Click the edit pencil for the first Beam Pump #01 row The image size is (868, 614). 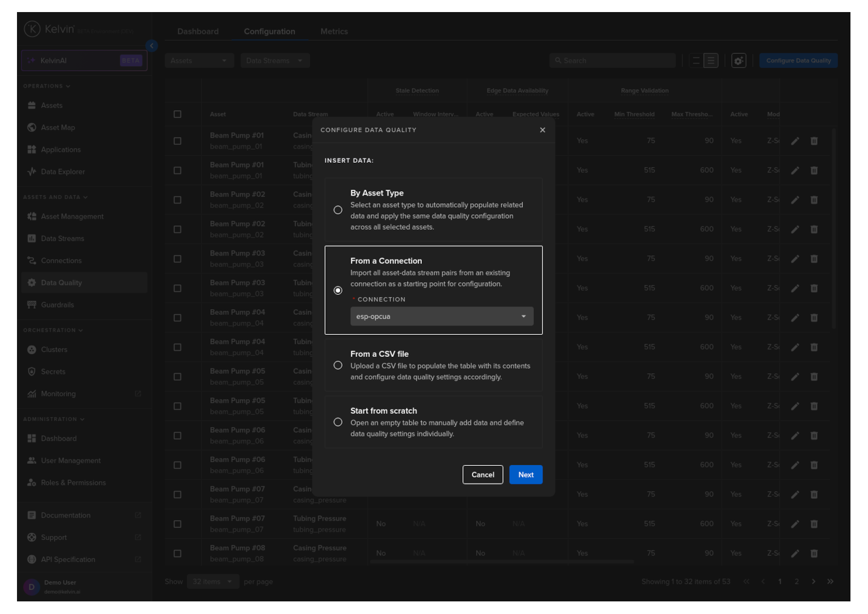[x=795, y=141]
